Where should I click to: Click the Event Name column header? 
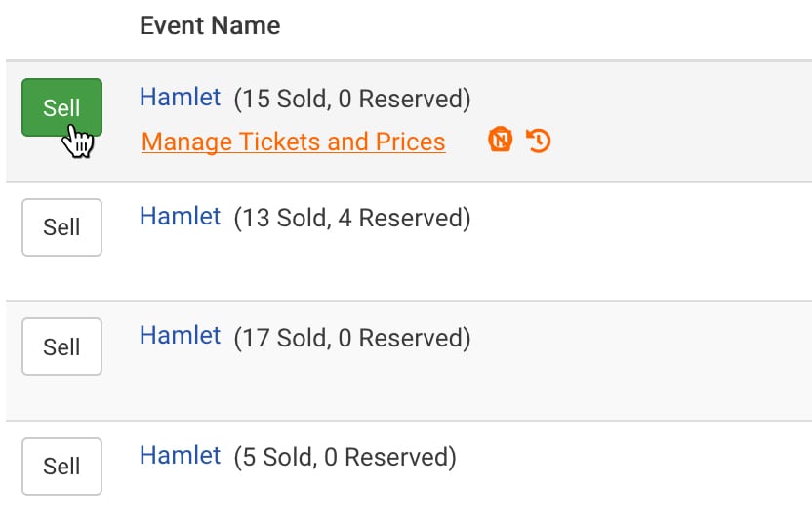(210, 25)
